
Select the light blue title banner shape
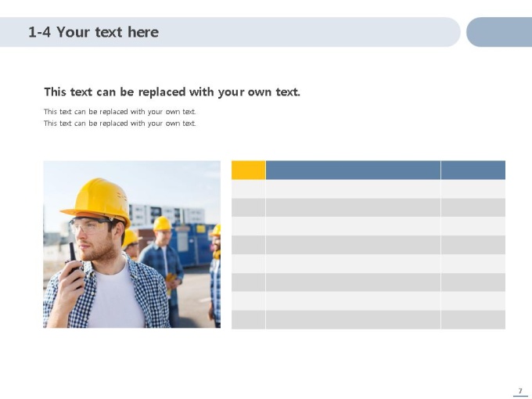tap(230, 32)
